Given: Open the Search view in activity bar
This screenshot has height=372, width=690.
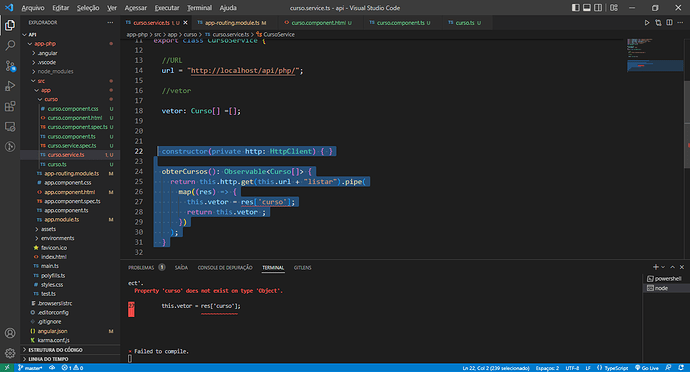Looking at the screenshot, I should (10, 45).
